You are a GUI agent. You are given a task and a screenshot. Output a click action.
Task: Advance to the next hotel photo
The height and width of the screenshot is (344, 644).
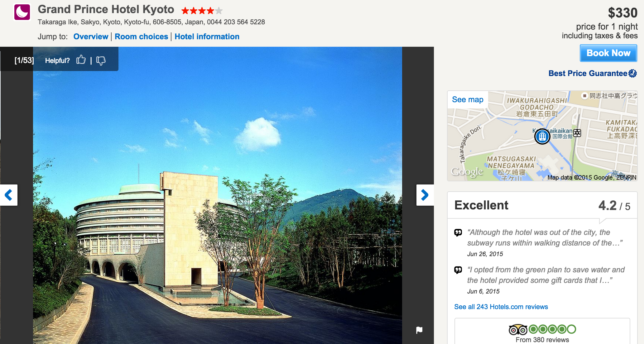pos(425,195)
